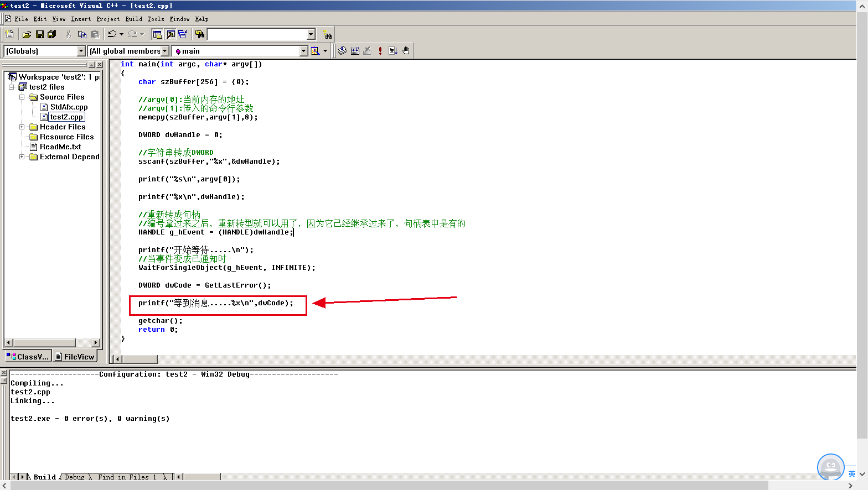Screen dimensions: 868x490
Task: Compile test2.cpp with the Compile icon
Action: (342, 51)
